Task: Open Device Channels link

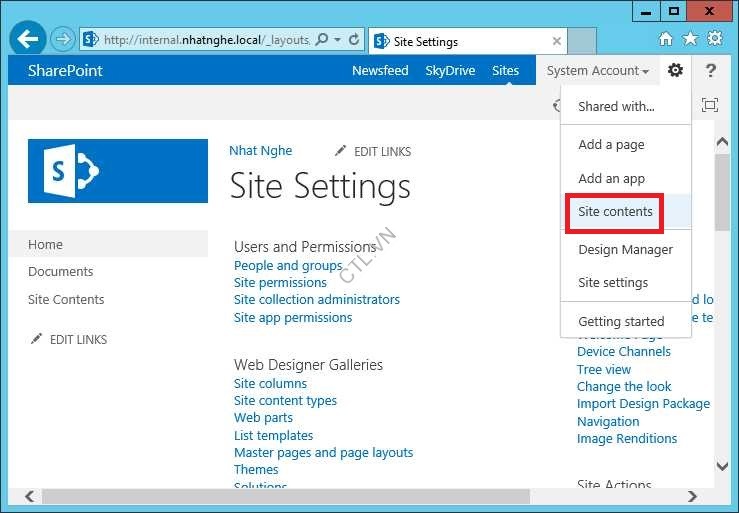Action: point(624,352)
